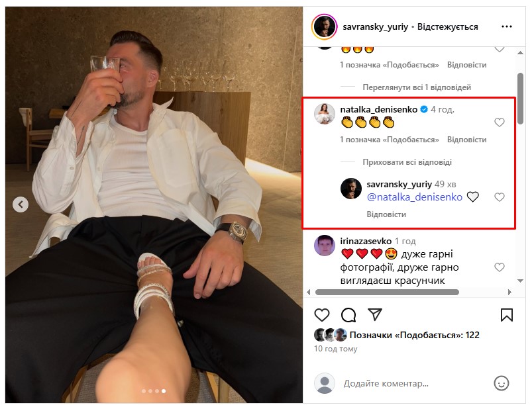Go to previous photo with left arrow
The image size is (532, 405).
click(21, 204)
